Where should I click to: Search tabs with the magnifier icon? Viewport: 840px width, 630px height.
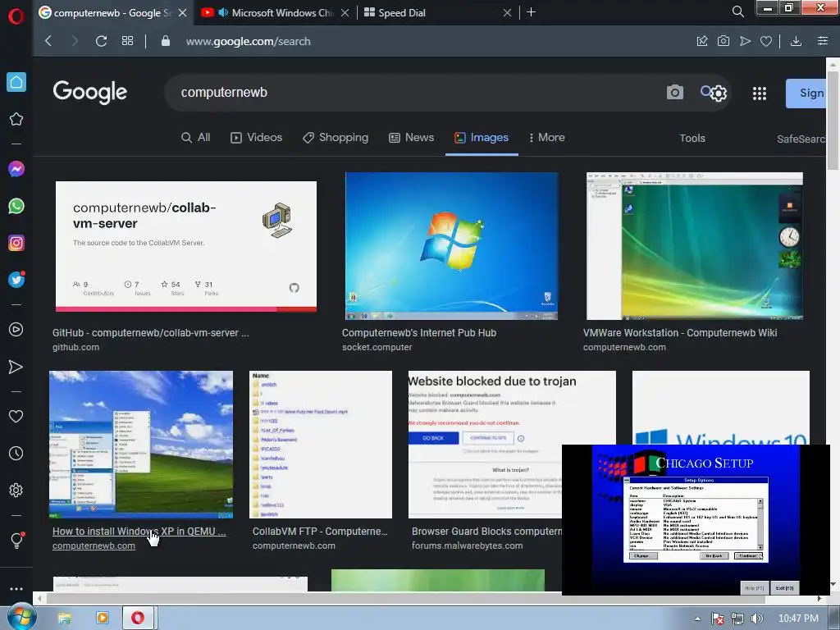click(x=737, y=11)
